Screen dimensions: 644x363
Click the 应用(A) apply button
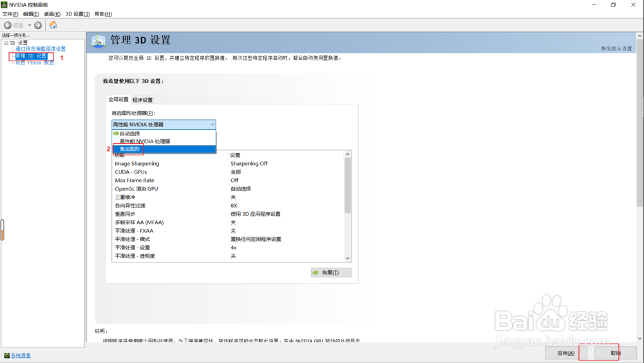(x=565, y=353)
